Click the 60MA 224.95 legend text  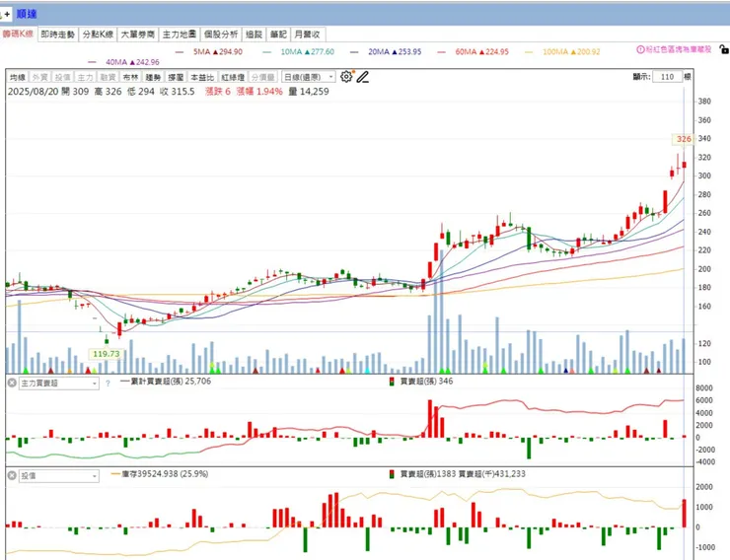pyautogui.click(x=481, y=52)
